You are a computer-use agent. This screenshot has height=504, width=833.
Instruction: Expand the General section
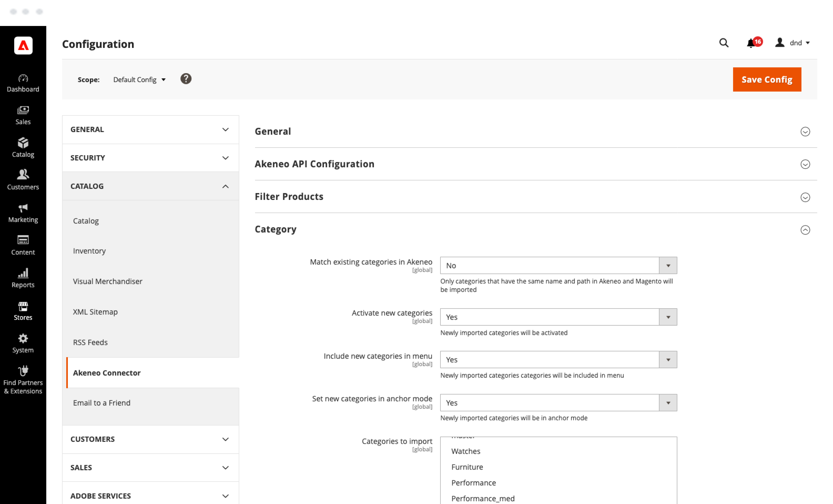[536, 131]
